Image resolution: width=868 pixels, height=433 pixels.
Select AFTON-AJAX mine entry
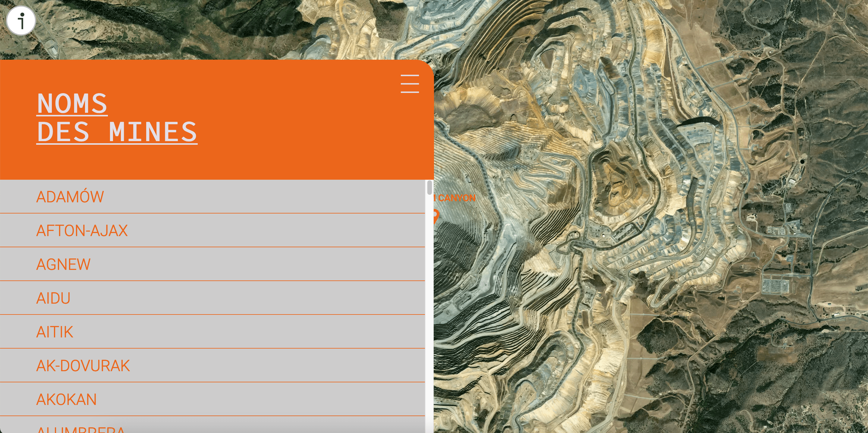tap(82, 231)
